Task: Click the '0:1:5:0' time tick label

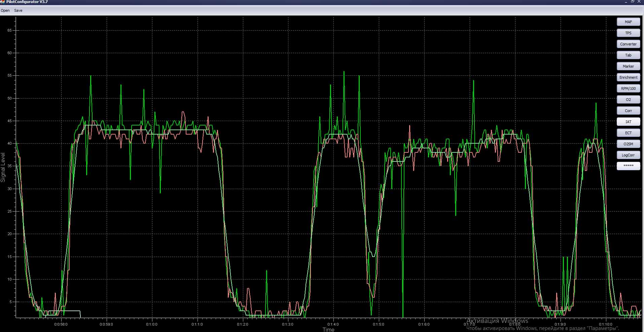Action: coord(379,325)
